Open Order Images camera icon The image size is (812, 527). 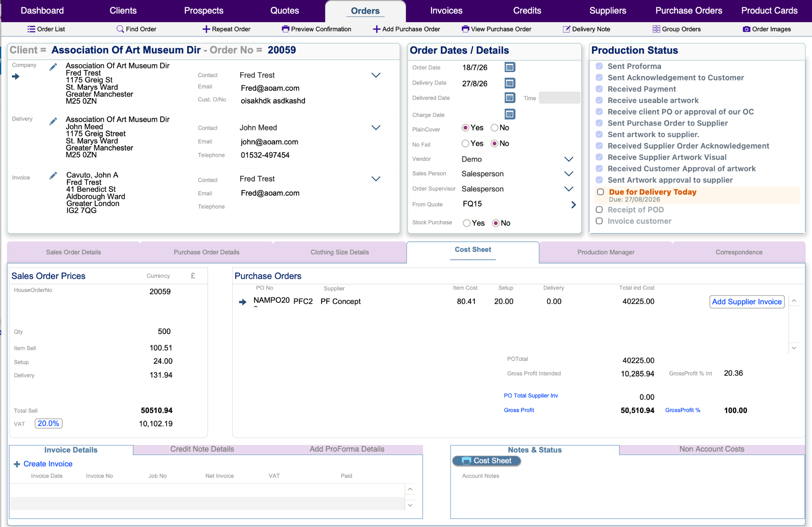pos(747,29)
